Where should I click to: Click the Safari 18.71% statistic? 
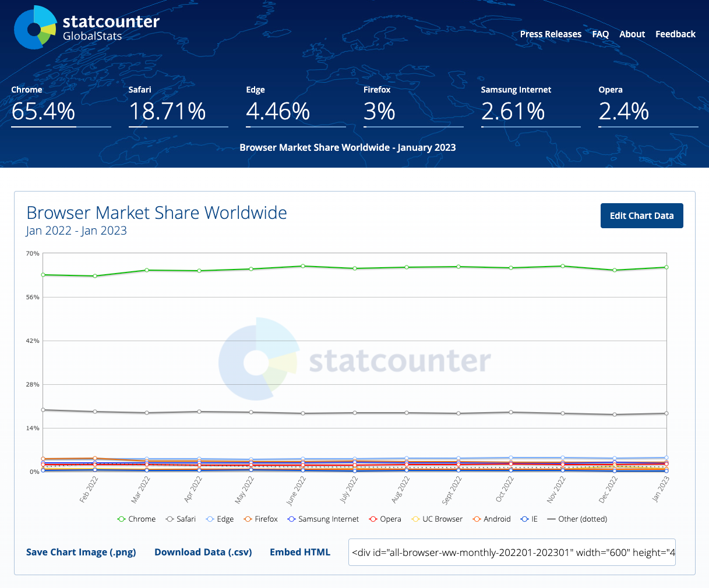click(x=178, y=105)
